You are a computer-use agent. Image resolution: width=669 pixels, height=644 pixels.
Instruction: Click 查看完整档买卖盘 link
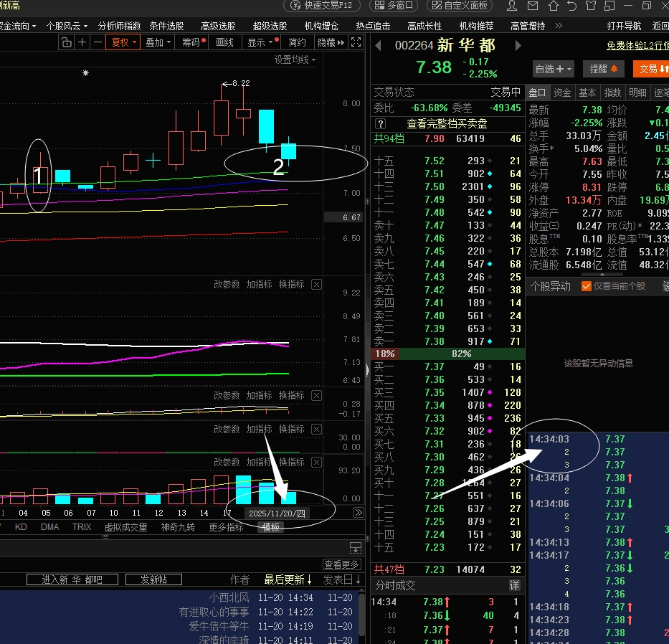pos(447,124)
